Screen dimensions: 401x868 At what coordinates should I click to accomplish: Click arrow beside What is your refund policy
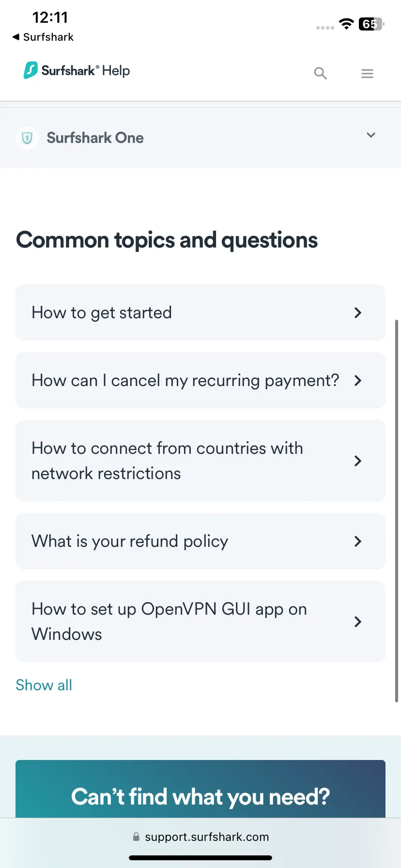[x=358, y=542]
